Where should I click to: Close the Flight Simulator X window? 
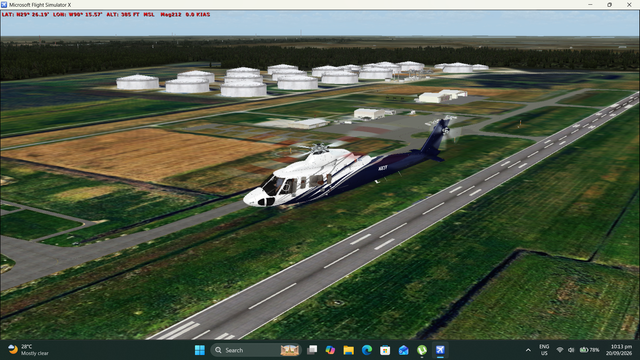coord(629,4)
